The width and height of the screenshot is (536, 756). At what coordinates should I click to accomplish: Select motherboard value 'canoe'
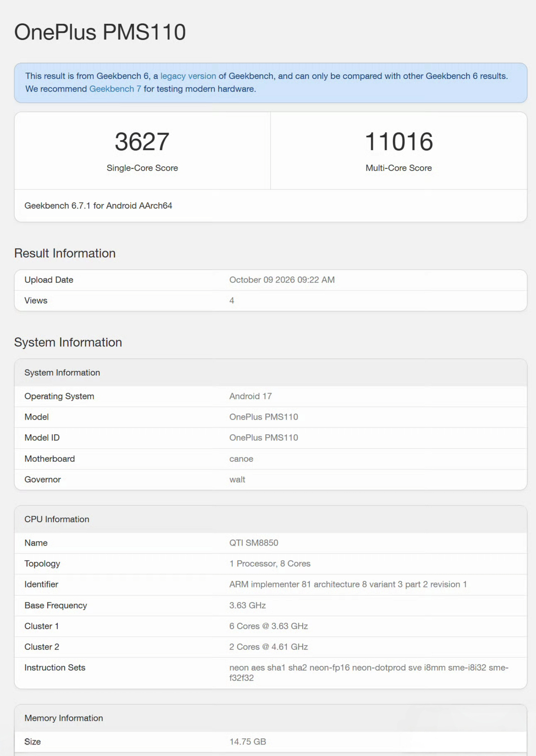pos(241,459)
